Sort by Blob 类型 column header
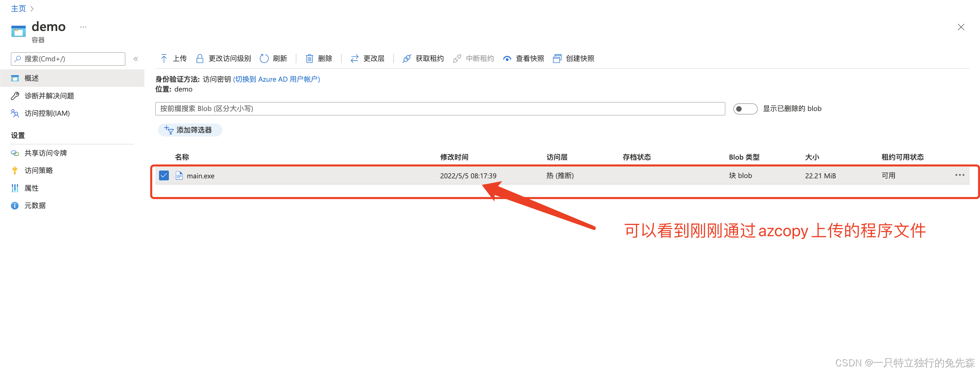 744,157
